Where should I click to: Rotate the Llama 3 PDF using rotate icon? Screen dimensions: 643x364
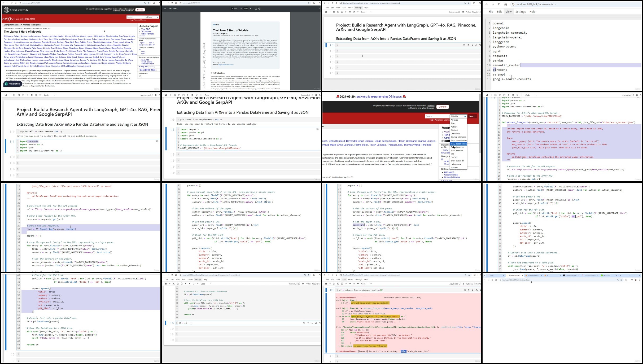pos(259,8)
